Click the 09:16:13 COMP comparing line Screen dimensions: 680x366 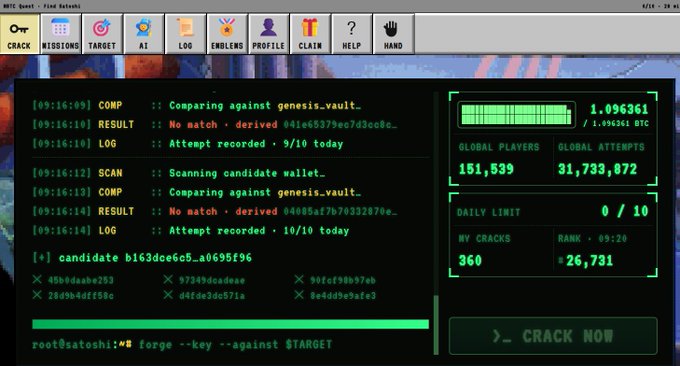point(196,192)
